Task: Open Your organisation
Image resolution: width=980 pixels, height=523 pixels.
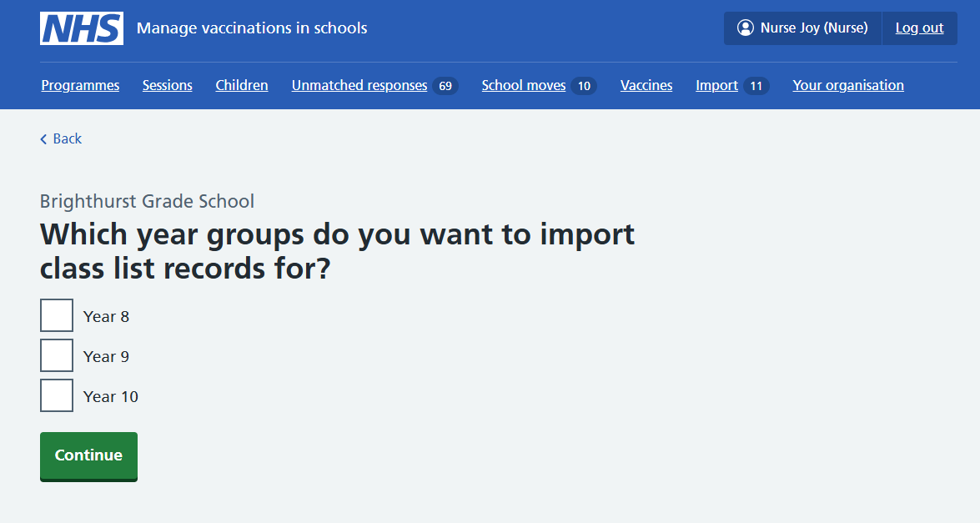Action: point(848,85)
